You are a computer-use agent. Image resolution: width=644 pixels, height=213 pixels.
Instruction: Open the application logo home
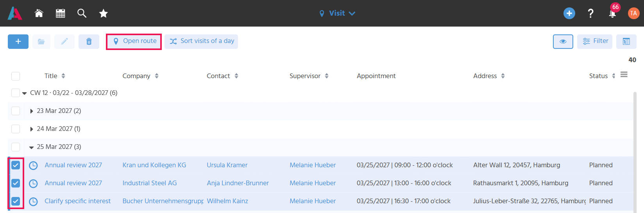point(15,13)
